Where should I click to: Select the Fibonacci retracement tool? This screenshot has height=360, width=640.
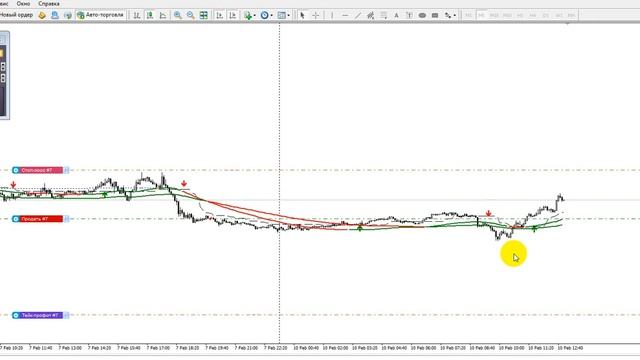[384, 15]
